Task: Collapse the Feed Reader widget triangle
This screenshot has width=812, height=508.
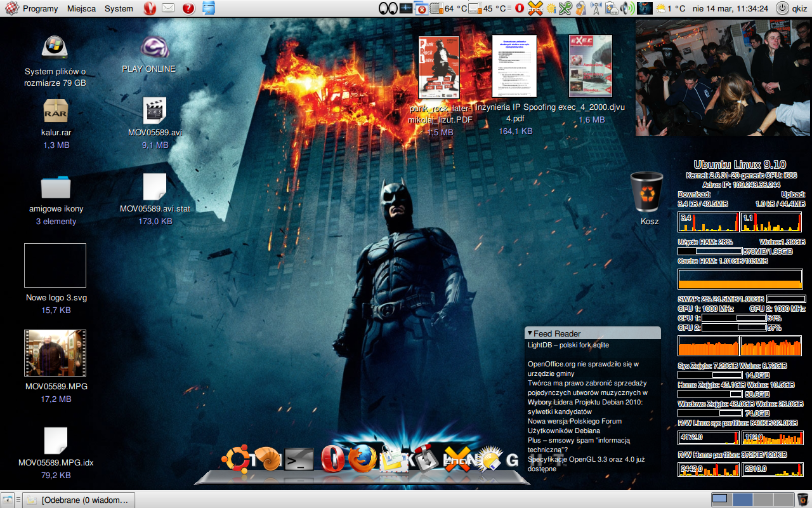Action: [x=530, y=333]
